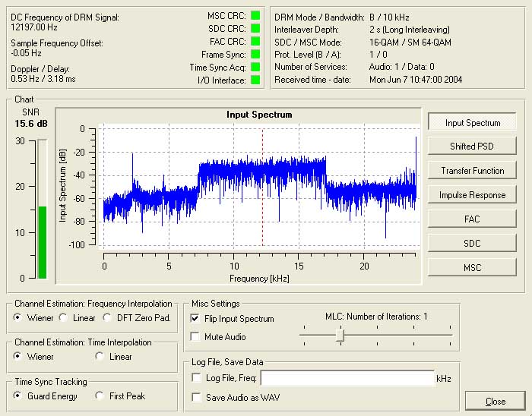The width and height of the screenshot is (532, 416).
Task: Show the MSC constellation chart
Action: 472,268
